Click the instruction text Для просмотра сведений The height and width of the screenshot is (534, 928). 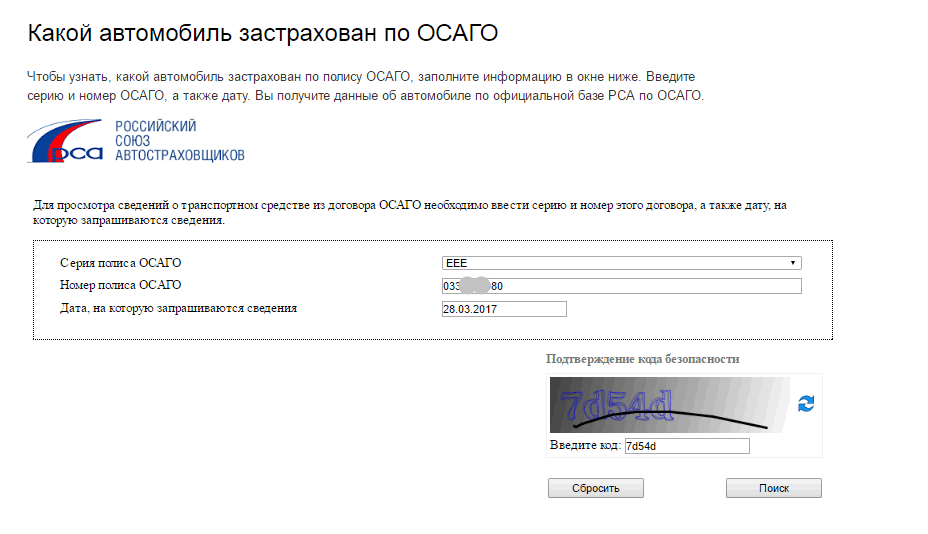coord(410,213)
